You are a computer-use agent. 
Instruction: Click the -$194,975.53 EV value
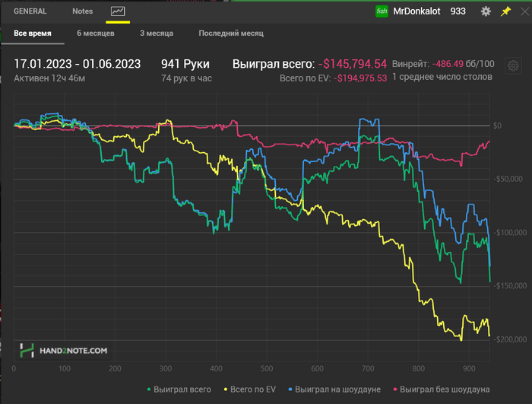pos(360,78)
